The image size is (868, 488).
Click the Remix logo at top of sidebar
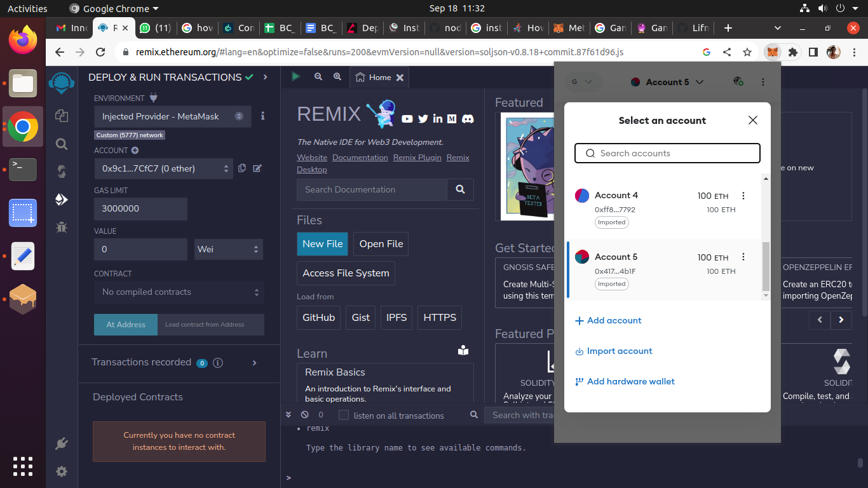[62, 83]
